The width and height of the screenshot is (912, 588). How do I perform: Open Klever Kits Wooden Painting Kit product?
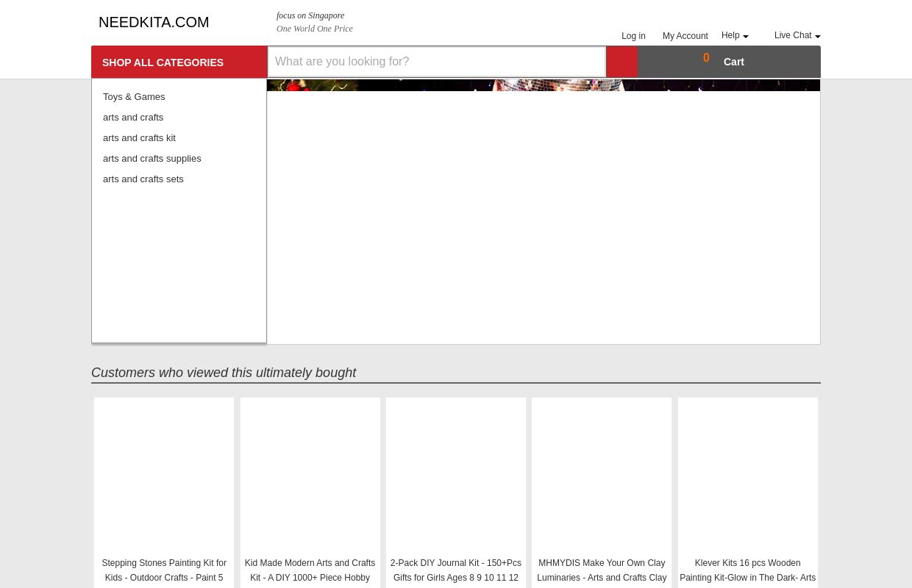(747, 570)
